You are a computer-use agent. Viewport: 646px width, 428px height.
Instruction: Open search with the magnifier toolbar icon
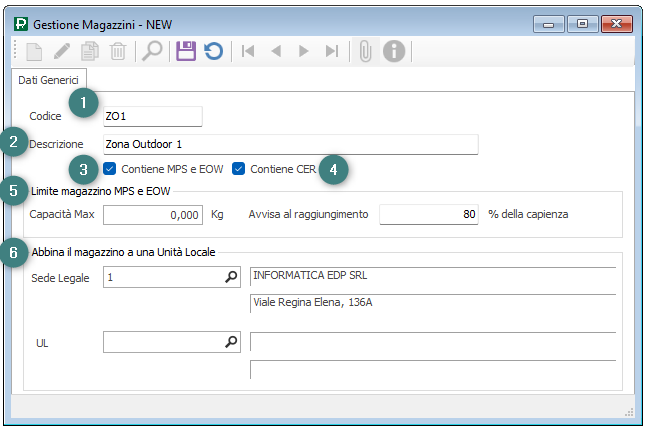(152, 51)
